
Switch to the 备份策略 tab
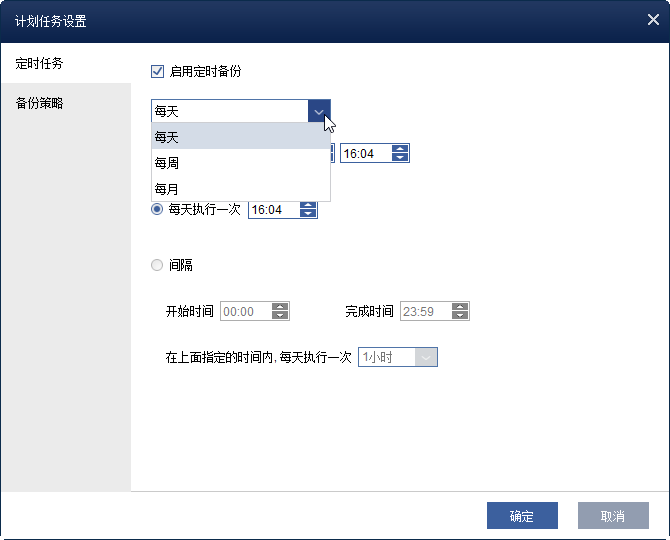40,103
